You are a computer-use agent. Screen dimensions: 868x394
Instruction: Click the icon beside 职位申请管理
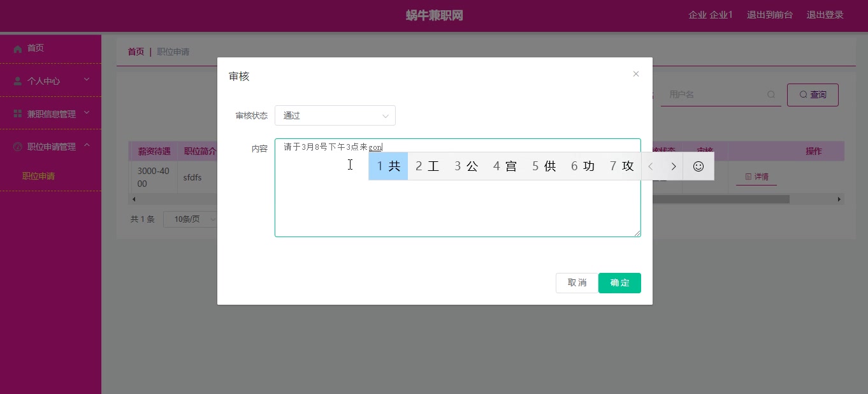[x=17, y=147]
